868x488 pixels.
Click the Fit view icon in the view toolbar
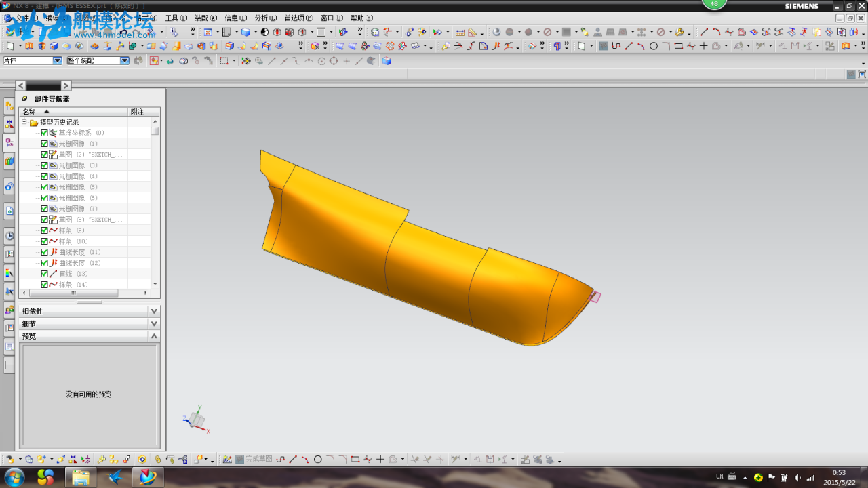208,32
